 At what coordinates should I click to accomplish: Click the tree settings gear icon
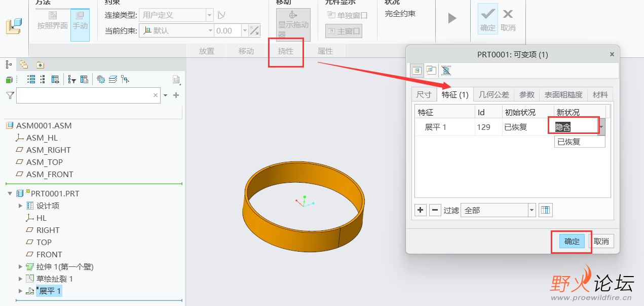[101, 79]
